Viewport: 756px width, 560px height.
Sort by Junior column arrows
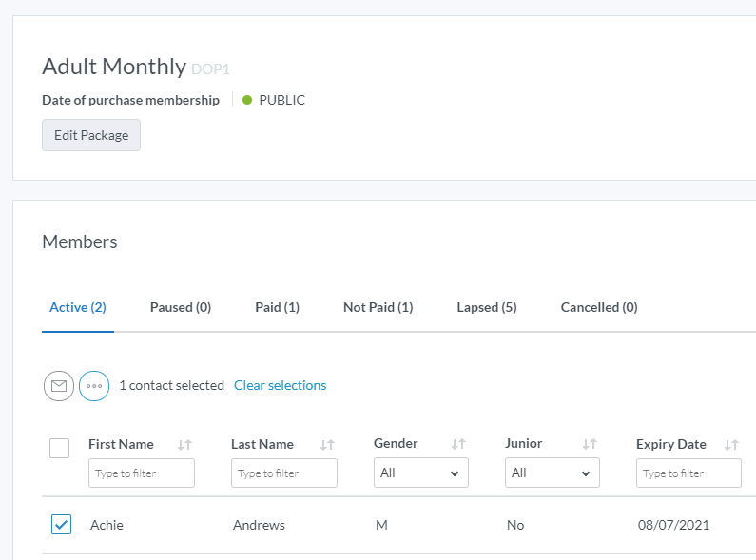590,445
